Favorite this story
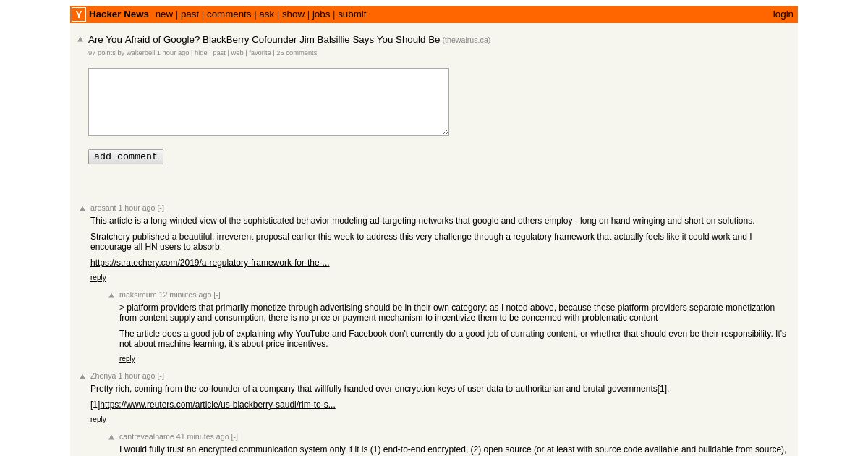This screenshot has height=456, width=868. point(260,53)
